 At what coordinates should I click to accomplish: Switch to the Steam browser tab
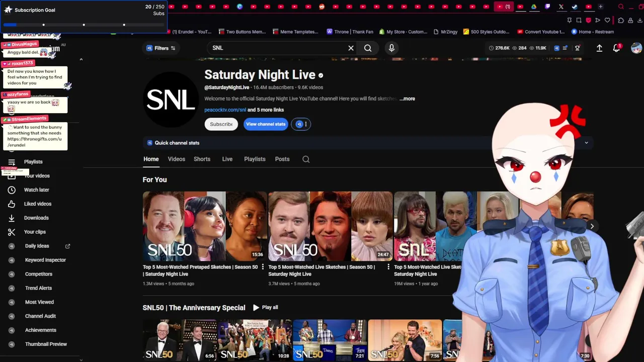pyautogui.click(x=575, y=7)
